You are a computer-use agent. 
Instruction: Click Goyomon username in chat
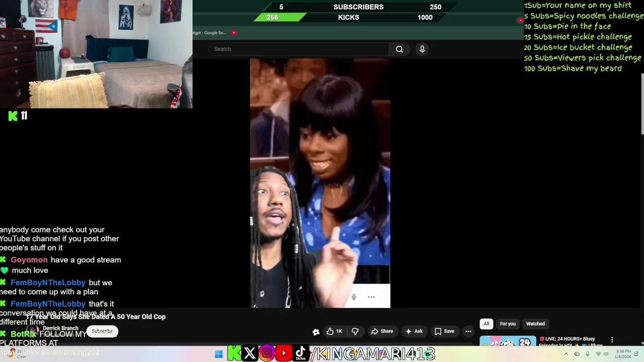click(x=29, y=260)
